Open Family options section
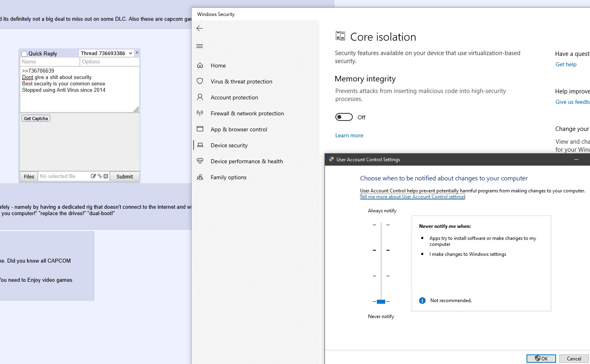590x364 pixels. [x=228, y=177]
